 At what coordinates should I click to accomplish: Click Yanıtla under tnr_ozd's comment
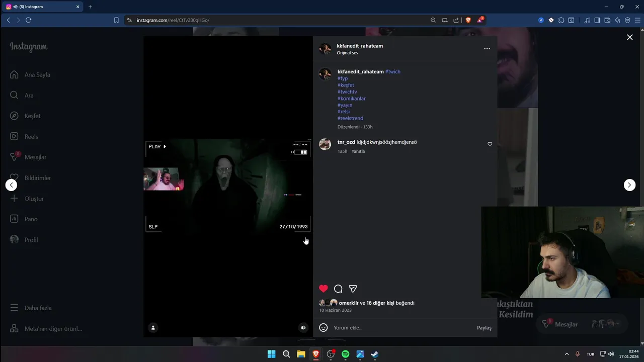pyautogui.click(x=358, y=151)
